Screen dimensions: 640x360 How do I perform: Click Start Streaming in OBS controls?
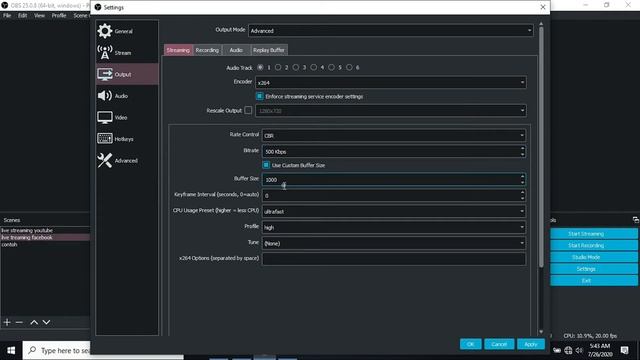pyautogui.click(x=594, y=233)
